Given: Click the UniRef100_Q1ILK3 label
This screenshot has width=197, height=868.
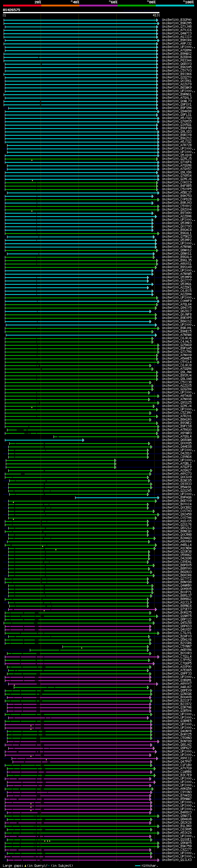Looking at the screenshot, I should point(177,860).
